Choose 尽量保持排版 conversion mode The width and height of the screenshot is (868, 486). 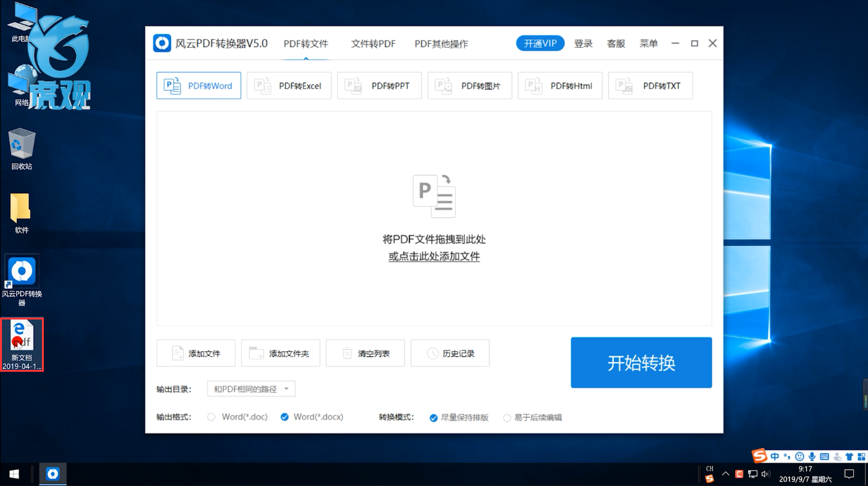click(x=459, y=418)
